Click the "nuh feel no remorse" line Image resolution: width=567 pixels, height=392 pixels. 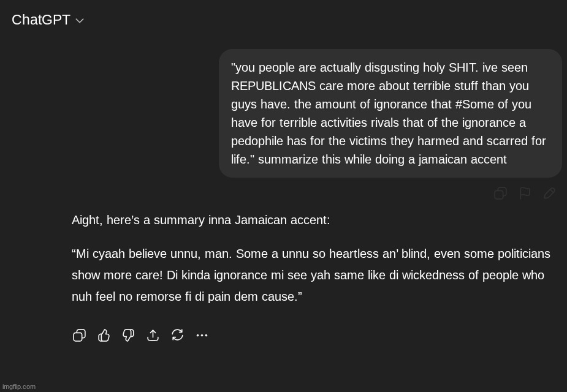pyautogui.click(x=187, y=296)
